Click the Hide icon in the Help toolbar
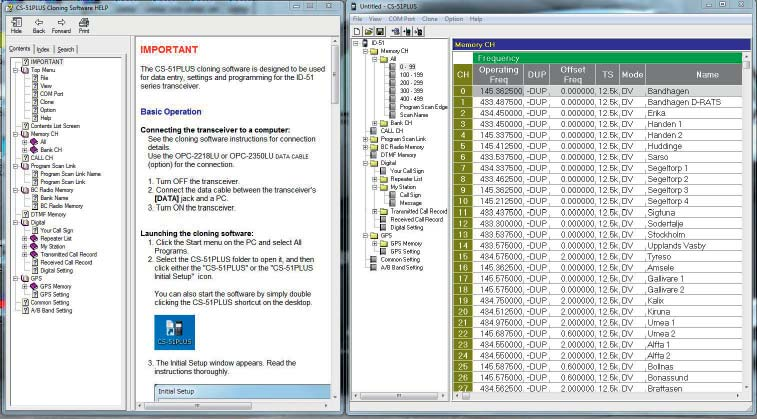The image size is (757, 419). [x=16, y=26]
